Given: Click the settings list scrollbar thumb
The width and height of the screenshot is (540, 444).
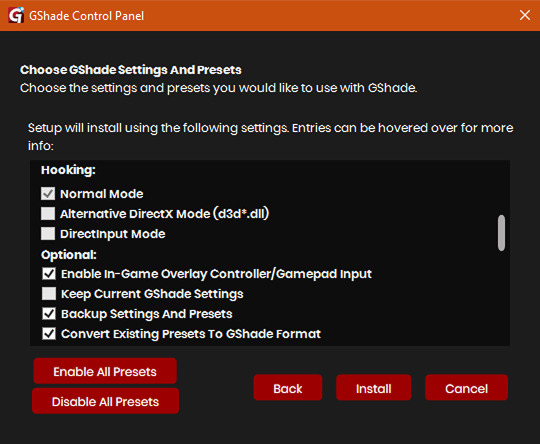Looking at the screenshot, I should click(501, 233).
